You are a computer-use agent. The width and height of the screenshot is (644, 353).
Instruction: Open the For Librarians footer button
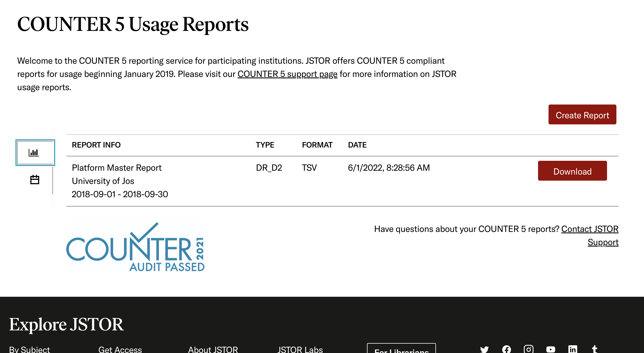(x=401, y=348)
